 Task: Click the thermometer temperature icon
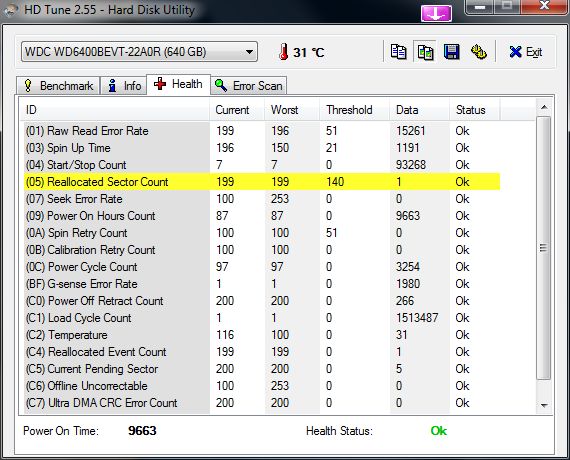(x=284, y=52)
